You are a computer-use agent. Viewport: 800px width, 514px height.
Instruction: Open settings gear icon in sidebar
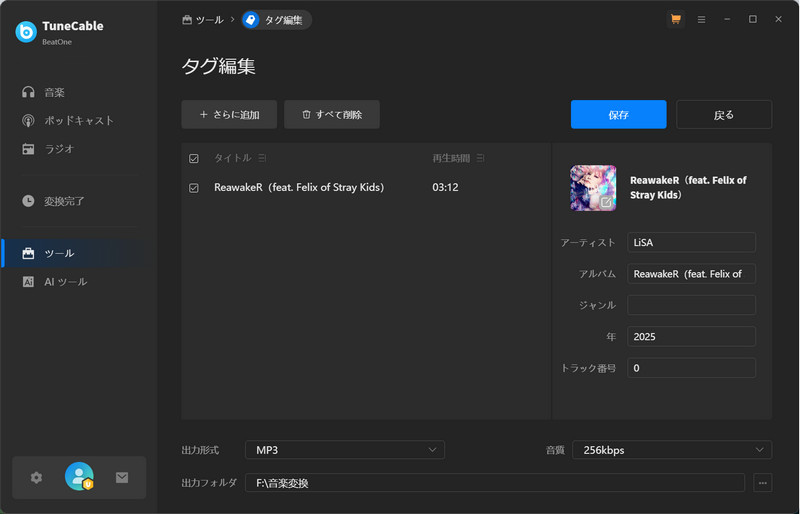point(36,478)
